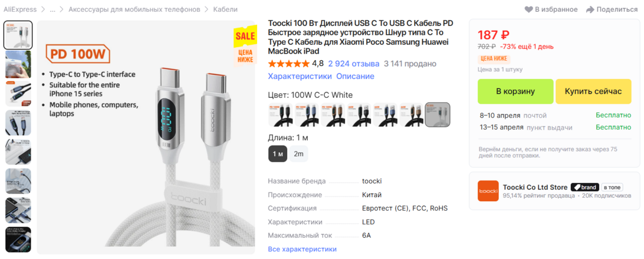Expand all specs via Все характеристики
644x259 pixels.
302,249
